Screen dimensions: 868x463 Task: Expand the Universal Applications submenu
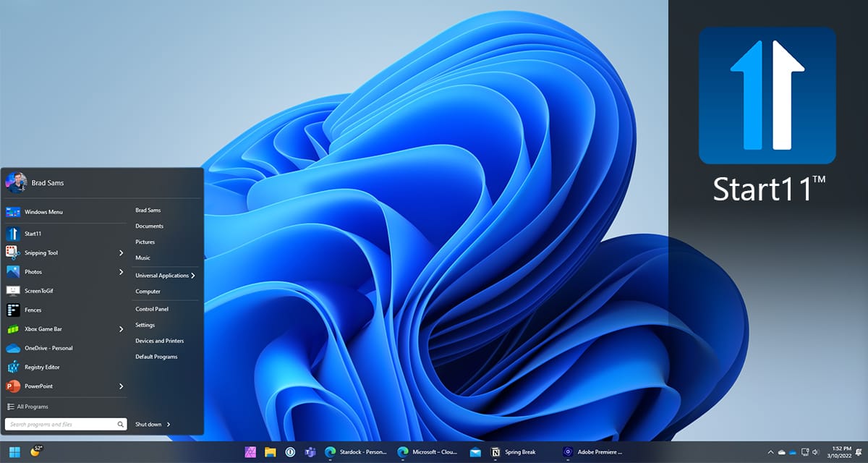(x=165, y=276)
